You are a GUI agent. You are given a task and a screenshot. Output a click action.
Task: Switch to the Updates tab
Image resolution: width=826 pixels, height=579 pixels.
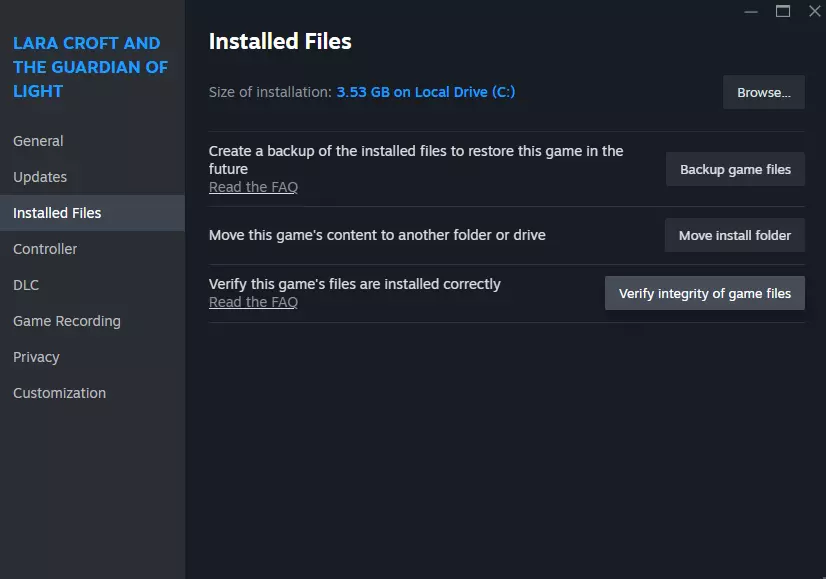pos(40,177)
